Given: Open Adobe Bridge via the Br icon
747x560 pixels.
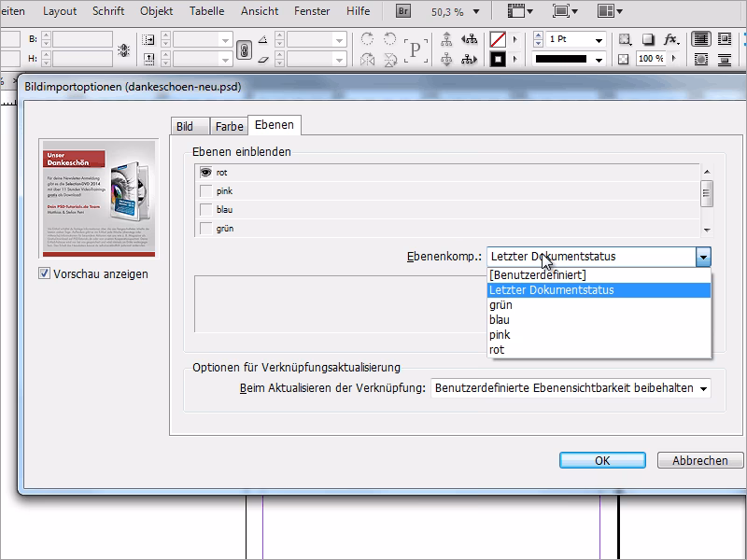Looking at the screenshot, I should point(403,11).
